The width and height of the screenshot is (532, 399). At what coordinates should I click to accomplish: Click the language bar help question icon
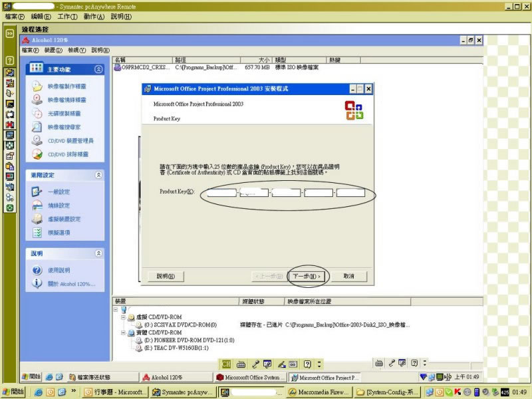[307, 364]
